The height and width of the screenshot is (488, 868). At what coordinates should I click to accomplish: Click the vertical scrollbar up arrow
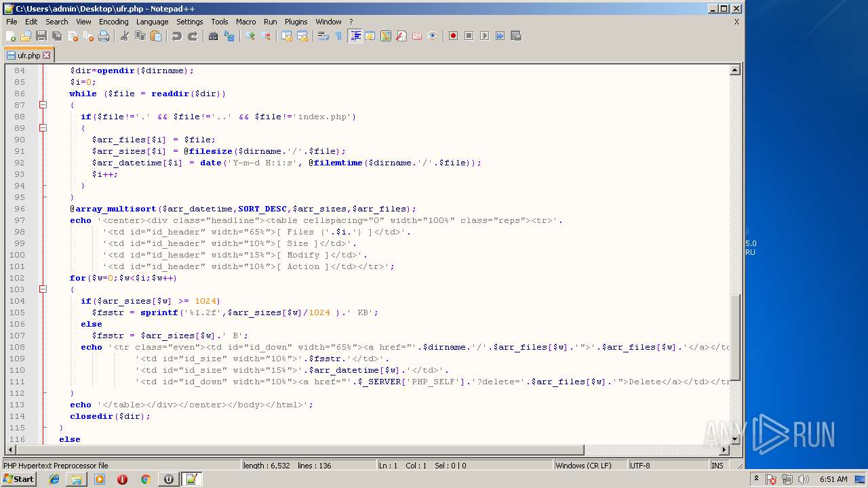[x=734, y=70]
